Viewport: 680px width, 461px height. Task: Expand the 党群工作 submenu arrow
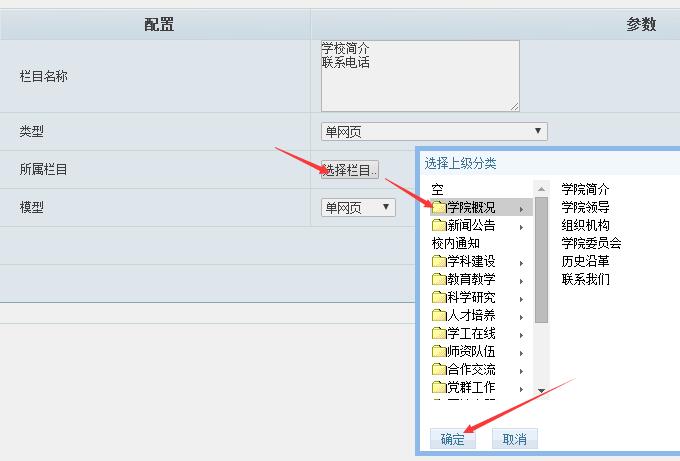coord(521,389)
